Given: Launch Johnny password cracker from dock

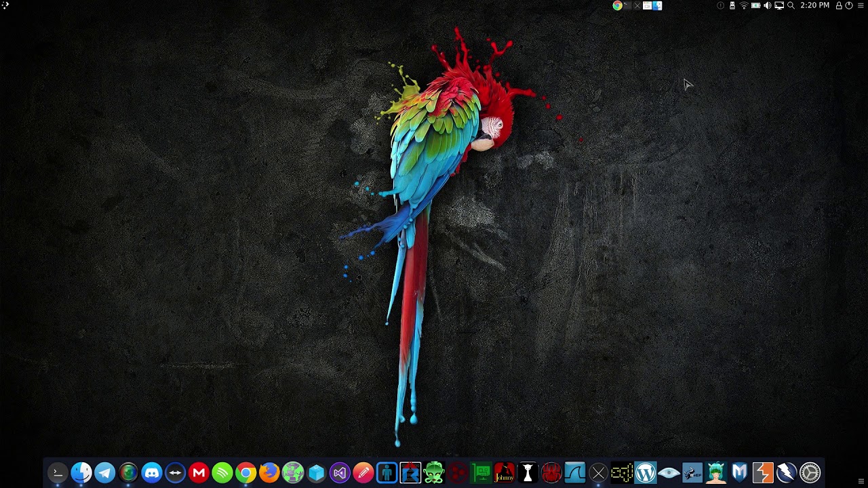Looking at the screenshot, I should click(505, 472).
